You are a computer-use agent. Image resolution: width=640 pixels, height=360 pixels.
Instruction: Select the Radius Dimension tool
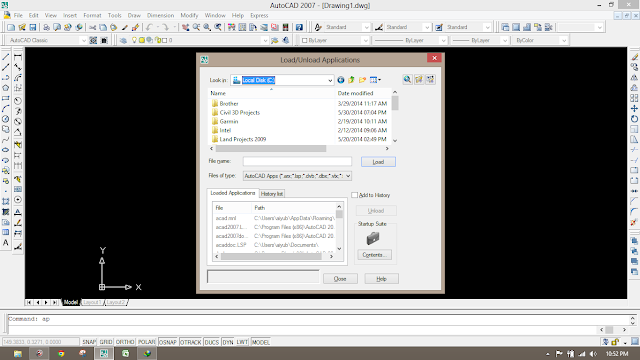tap(18, 101)
